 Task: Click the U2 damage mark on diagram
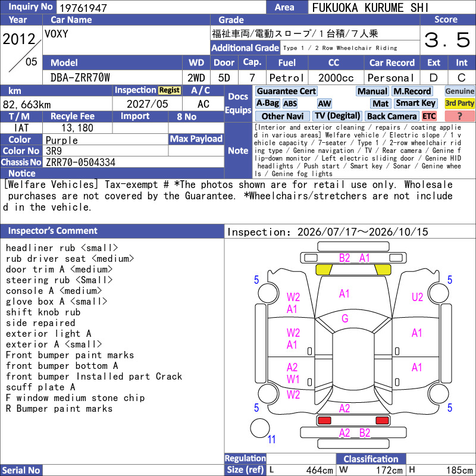(417, 297)
